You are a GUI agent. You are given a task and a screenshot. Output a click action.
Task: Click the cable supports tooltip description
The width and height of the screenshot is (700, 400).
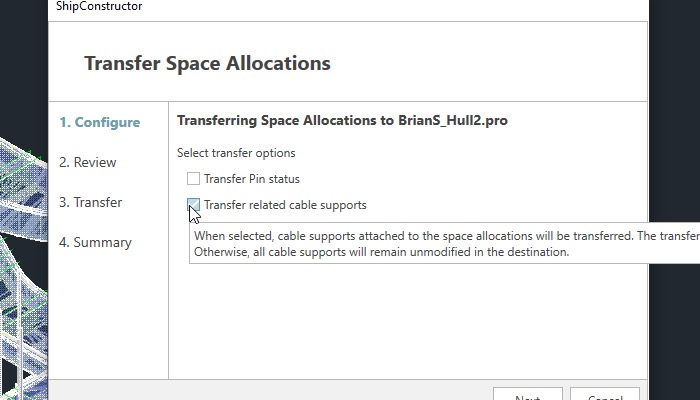point(445,243)
